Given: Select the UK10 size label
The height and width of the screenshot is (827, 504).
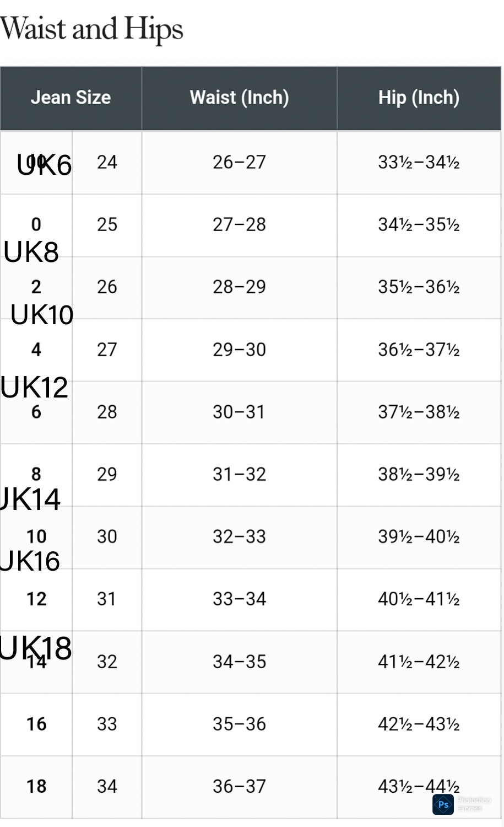Looking at the screenshot, I should pos(42,315).
